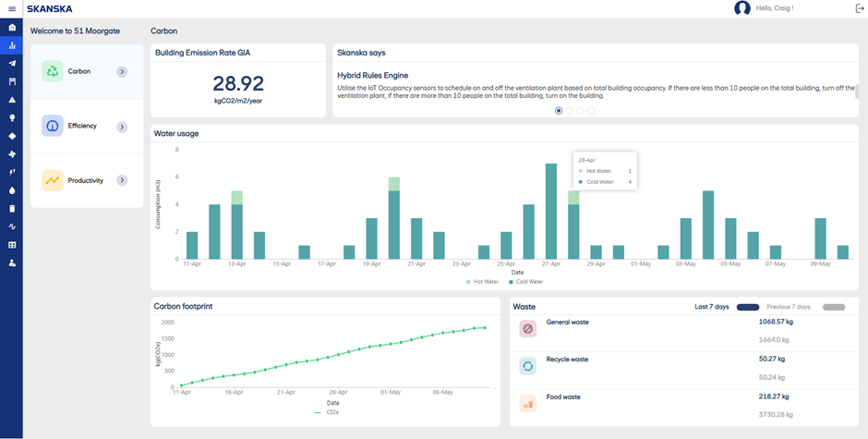Viewport: 868px width, 439px height.
Task: Click the green recycle Carbon icon
Action: coord(53,71)
